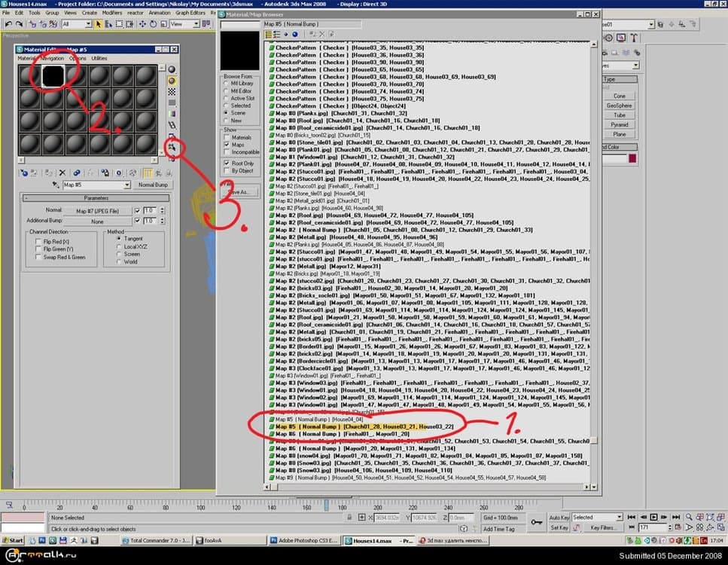The height and width of the screenshot is (565, 728).
Task: Select Scene radio under Browse From
Action: 226,113
